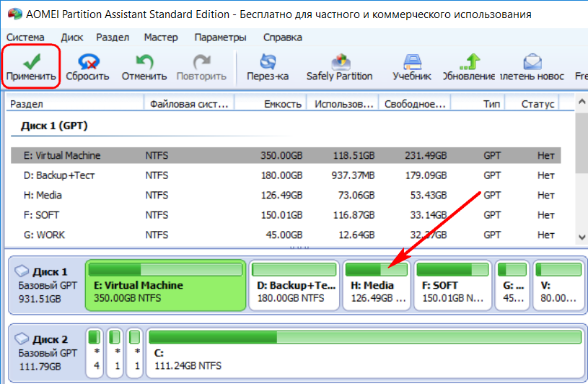Open the Учебник (Tutorial) icon

click(412, 61)
